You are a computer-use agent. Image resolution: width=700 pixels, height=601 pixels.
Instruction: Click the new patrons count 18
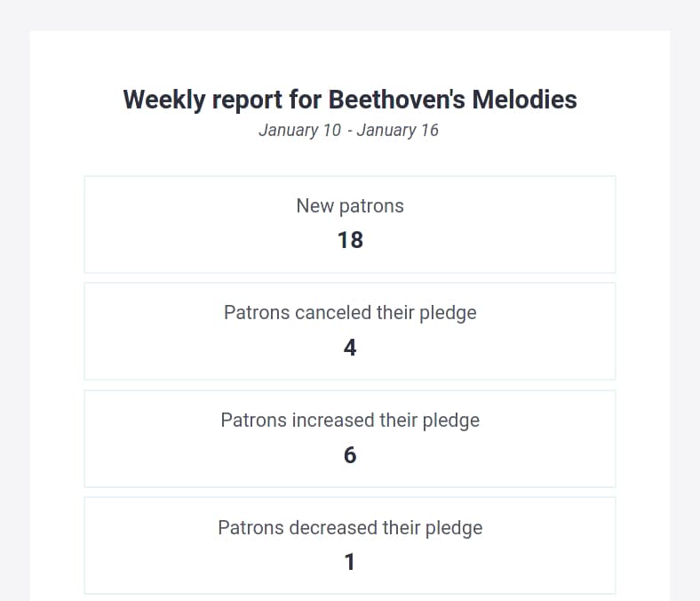click(x=351, y=240)
